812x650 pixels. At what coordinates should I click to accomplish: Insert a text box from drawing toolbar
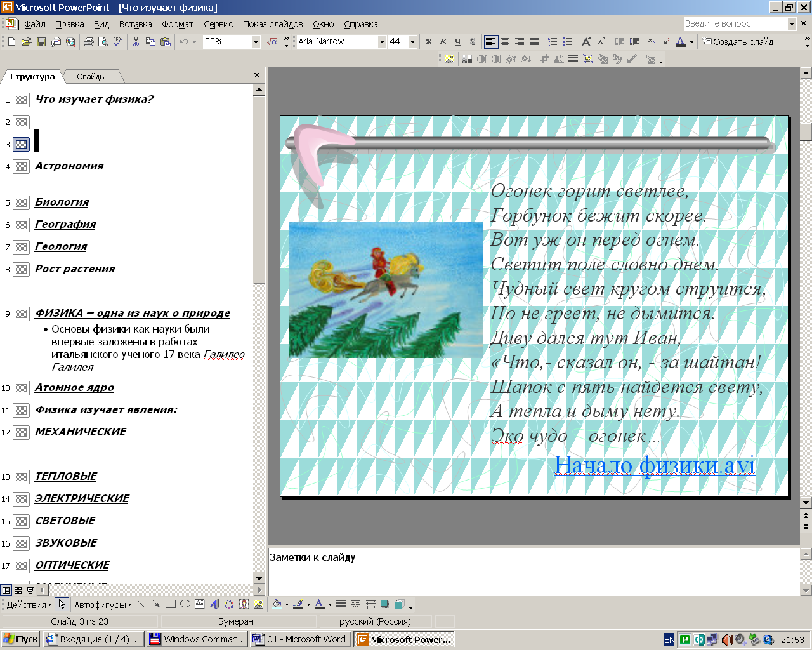point(200,604)
